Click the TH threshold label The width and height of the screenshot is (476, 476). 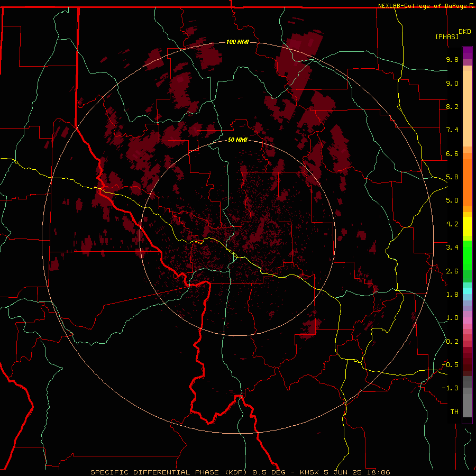[x=454, y=412]
